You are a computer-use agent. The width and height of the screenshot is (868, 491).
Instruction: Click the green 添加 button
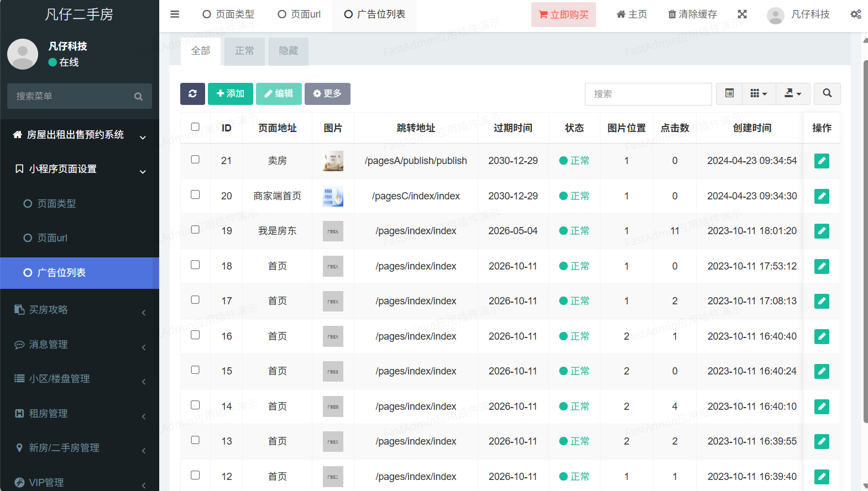231,94
